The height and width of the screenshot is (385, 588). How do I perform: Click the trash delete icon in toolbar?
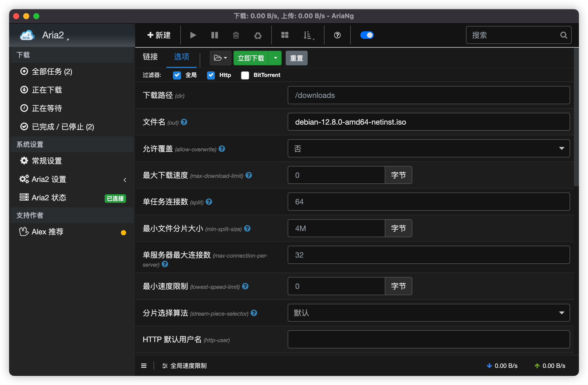click(x=236, y=35)
